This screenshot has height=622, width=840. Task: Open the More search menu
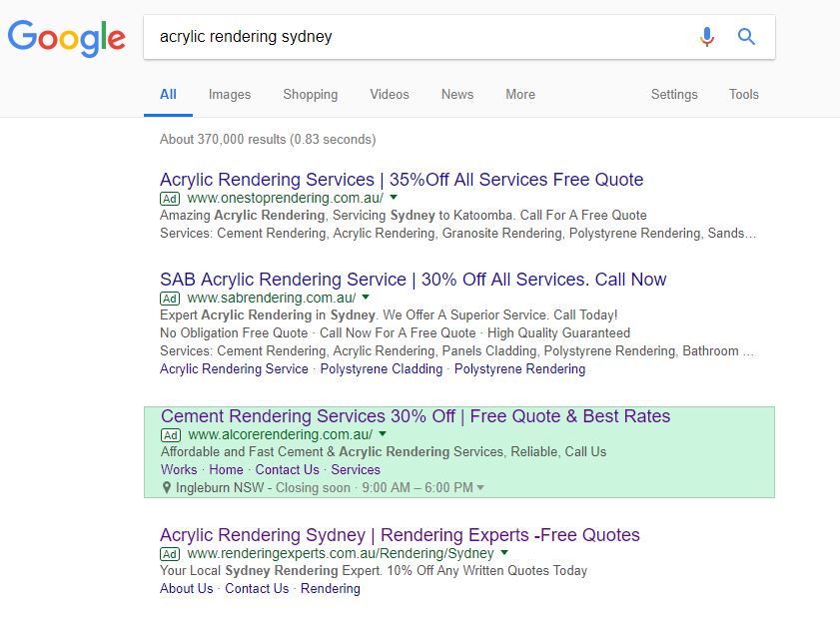520,95
